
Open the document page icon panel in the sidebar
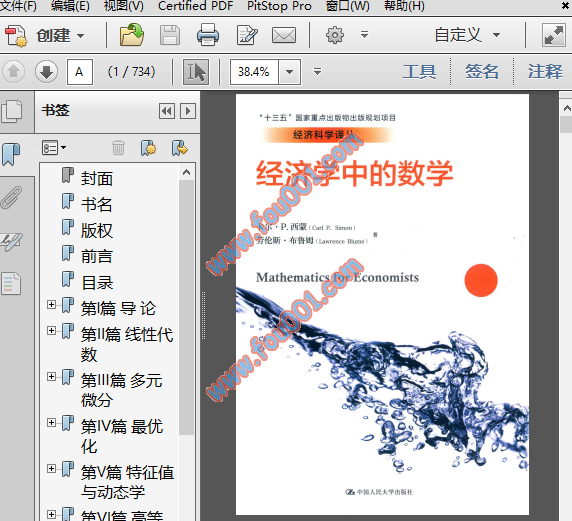[x=11, y=283]
